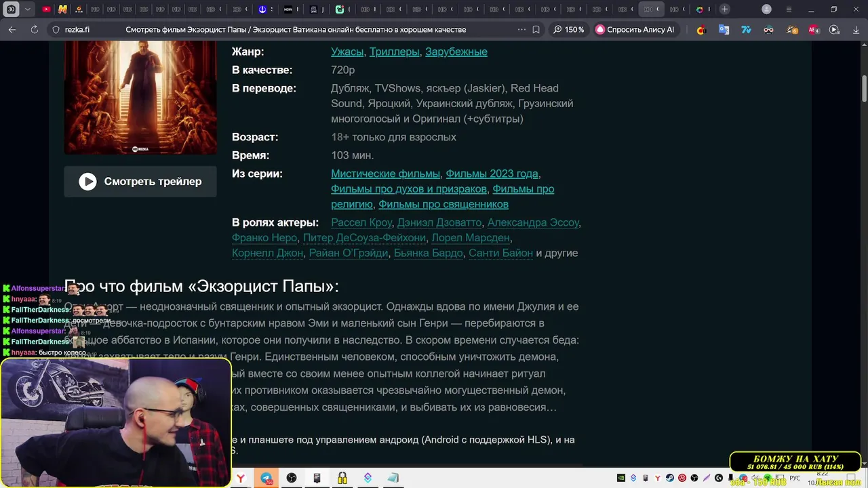The width and height of the screenshot is (868, 488).
Task: Click the play-circle media extension icon
Action: coord(834,30)
